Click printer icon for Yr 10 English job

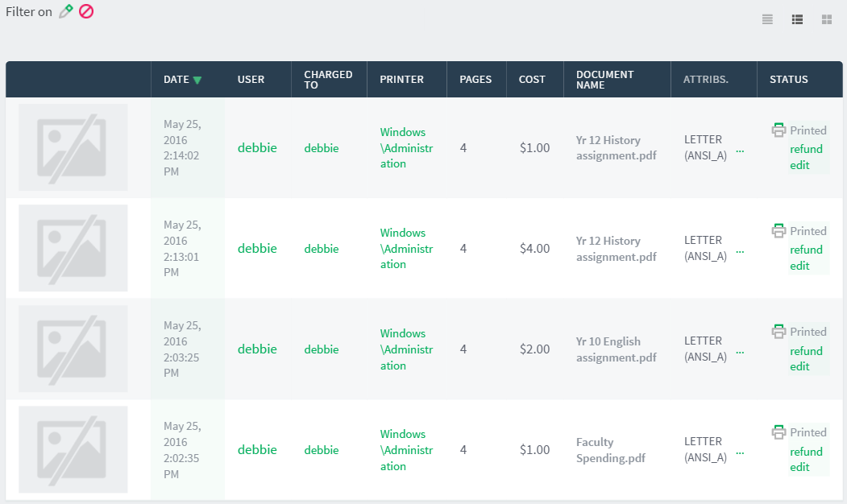tap(778, 332)
